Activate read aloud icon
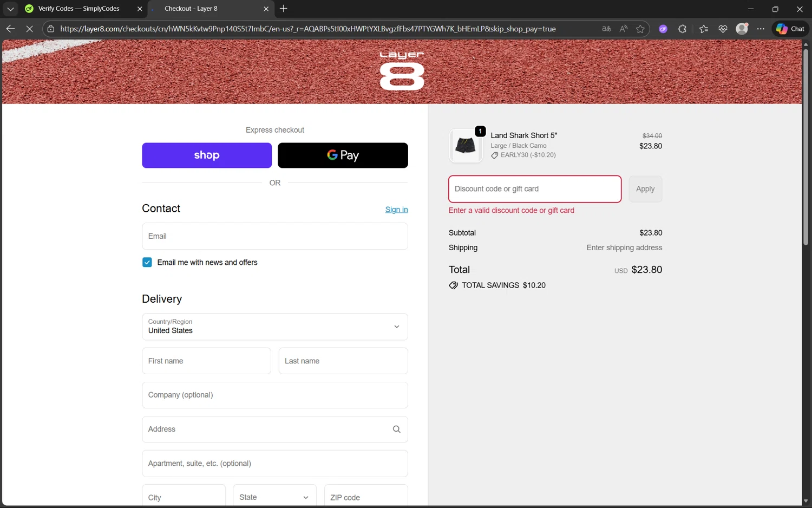 pyautogui.click(x=624, y=29)
